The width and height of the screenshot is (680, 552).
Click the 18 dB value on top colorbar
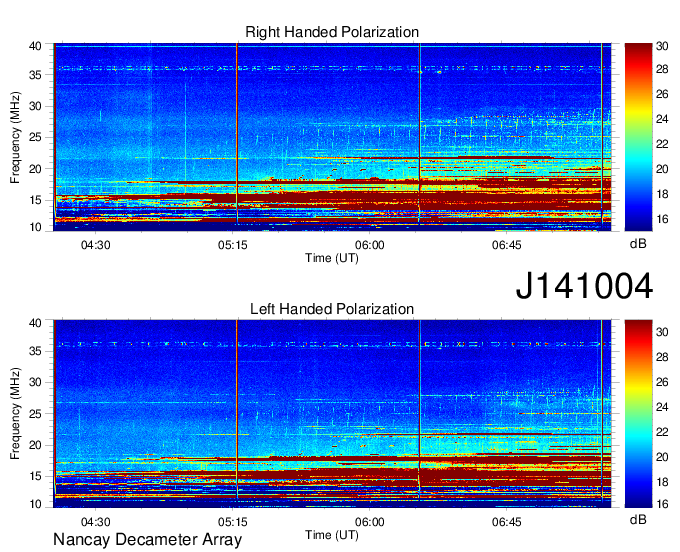[x=662, y=194]
